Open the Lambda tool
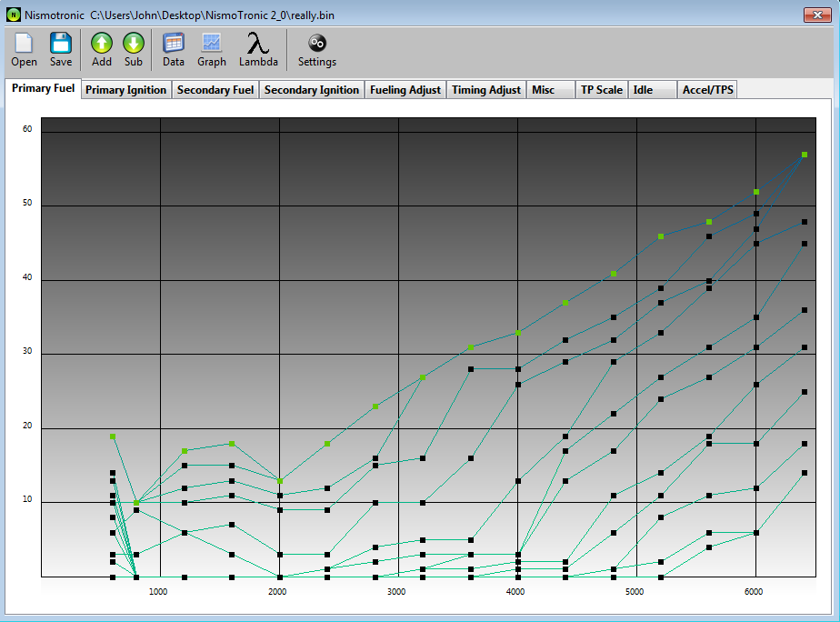Screen dimensions: 840x622 pyautogui.click(x=258, y=43)
